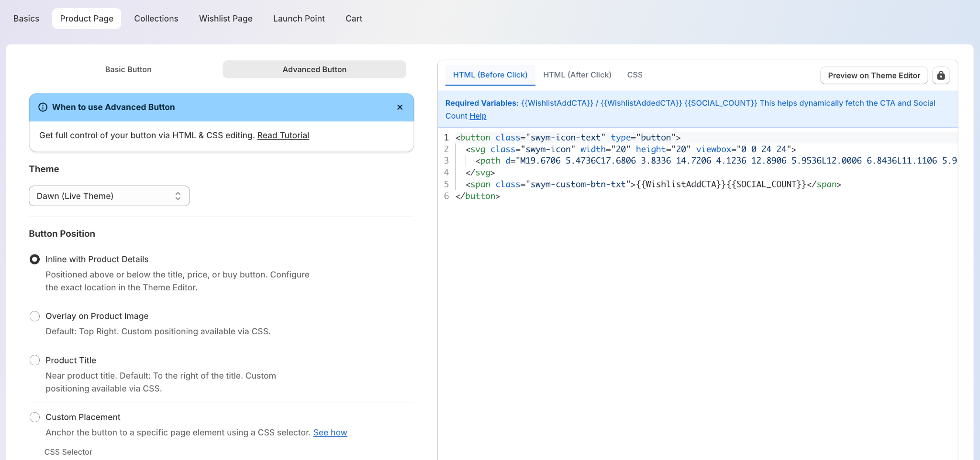Click Preview on Theme Editor button
The image size is (980, 460).
point(874,76)
